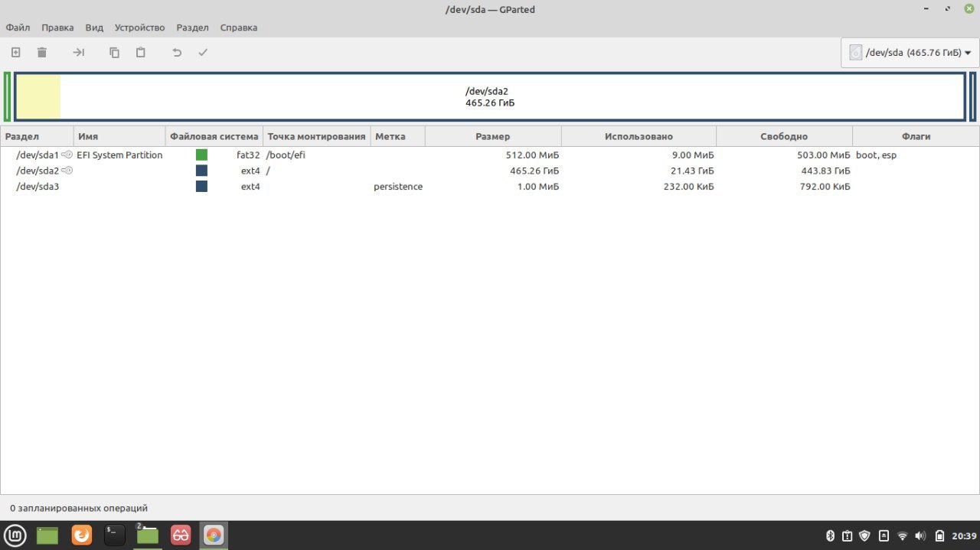The height and width of the screenshot is (550, 980).
Task: Click the New partition toolbar icon
Action: coord(15,53)
